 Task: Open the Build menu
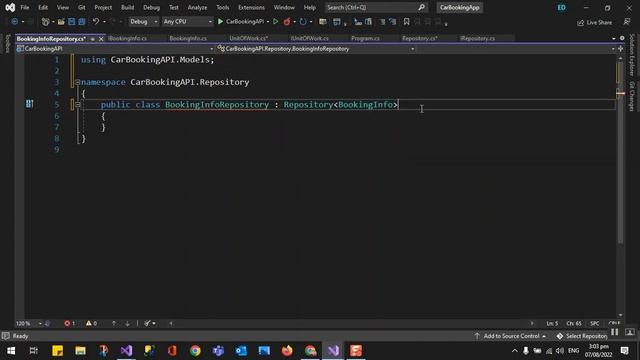coord(127,7)
